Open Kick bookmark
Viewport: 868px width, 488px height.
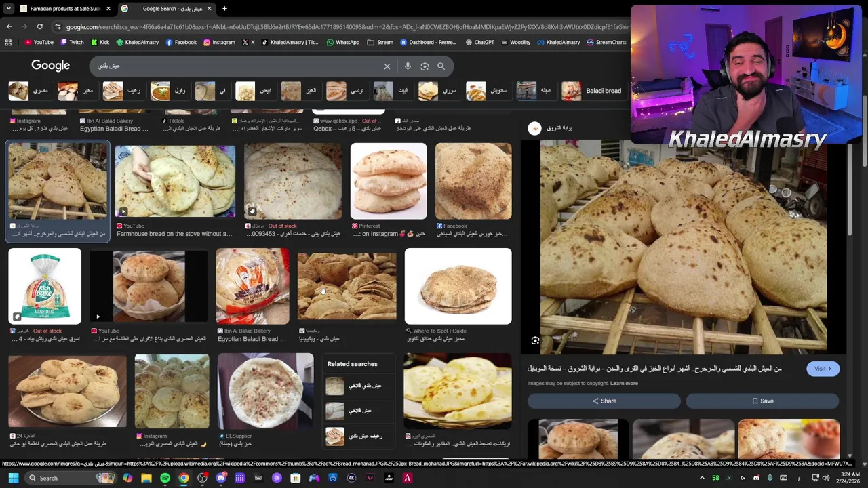click(x=100, y=42)
